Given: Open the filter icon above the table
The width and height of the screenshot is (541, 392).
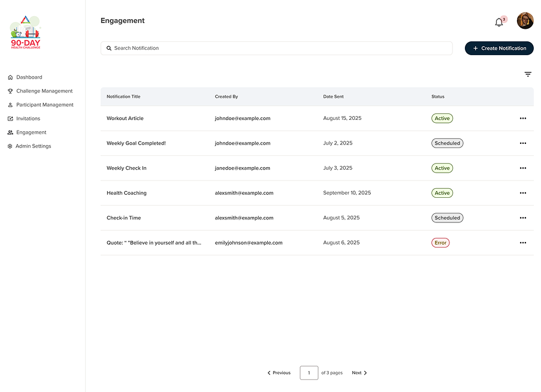Looking at the screenshot, I should click(x=528, y=74).
